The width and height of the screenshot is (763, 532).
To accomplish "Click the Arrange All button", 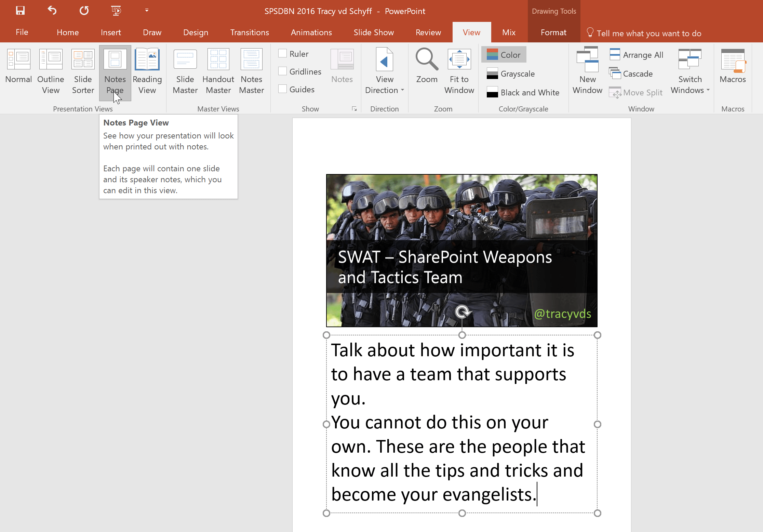I will tap(637, 55).
